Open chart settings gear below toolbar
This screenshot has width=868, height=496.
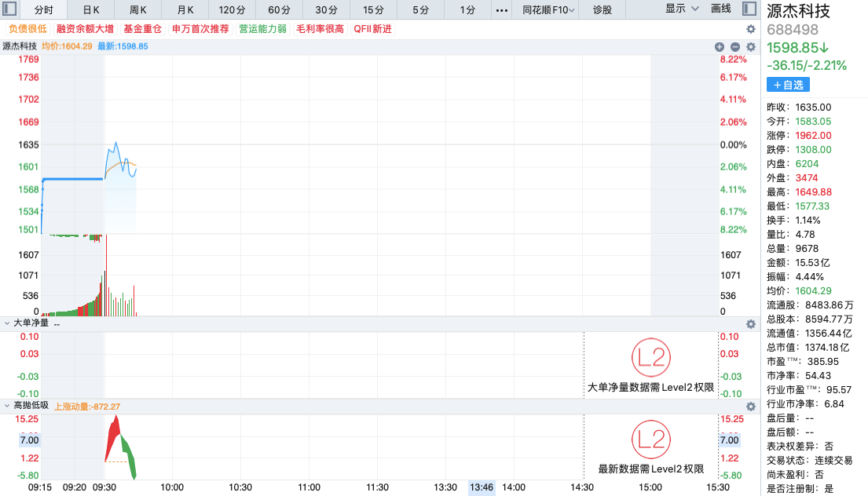tap(751, 29)
